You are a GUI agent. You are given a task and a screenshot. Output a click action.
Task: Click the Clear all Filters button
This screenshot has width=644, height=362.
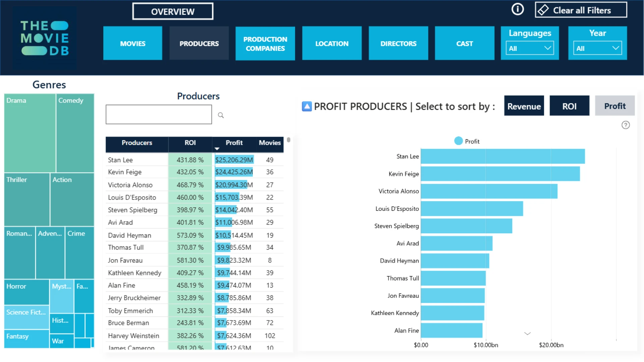(x=581, y=10)
